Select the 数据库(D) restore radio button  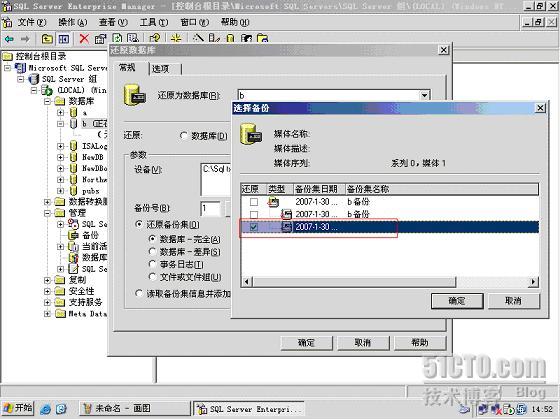[x=184, y=136]
